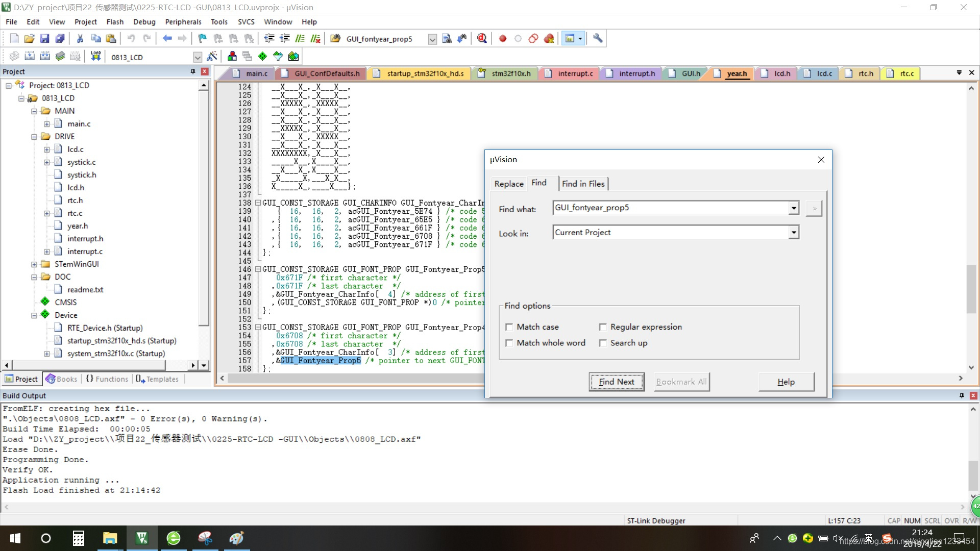Click the Paste clipboard icon
980x551 pixels.
[x=111, y=39]
